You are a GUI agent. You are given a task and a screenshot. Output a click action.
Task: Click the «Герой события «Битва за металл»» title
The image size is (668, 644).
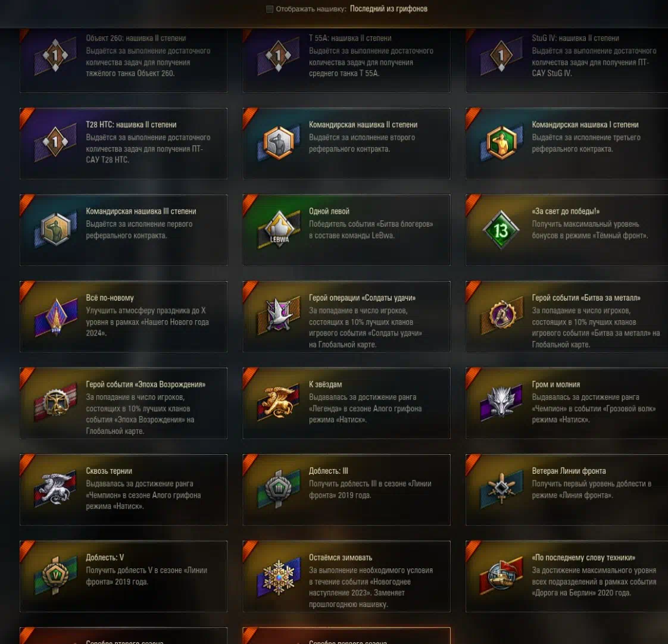(586, 298)
